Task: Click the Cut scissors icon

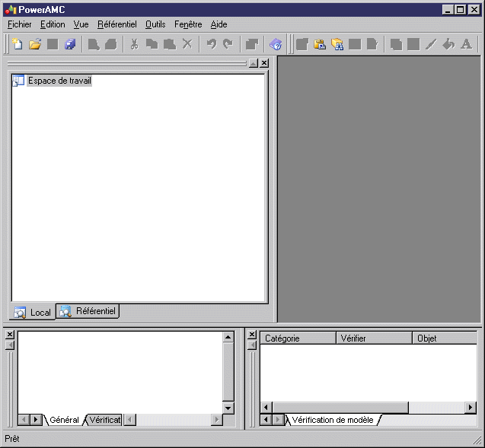Action: pyautogui.click(x=134, y=44)
